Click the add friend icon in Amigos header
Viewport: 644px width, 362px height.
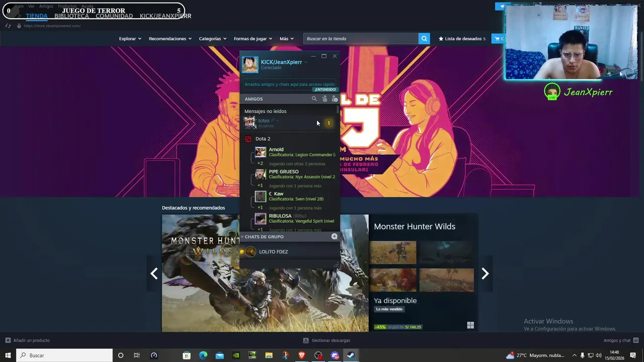click(x=335, y=99)
